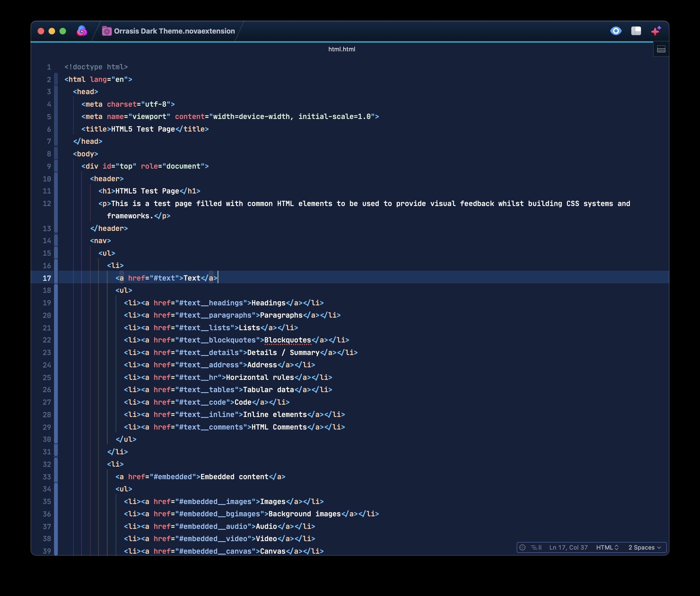
Task: Open the symbol navigator showing li
Action: tap(536, 547)
